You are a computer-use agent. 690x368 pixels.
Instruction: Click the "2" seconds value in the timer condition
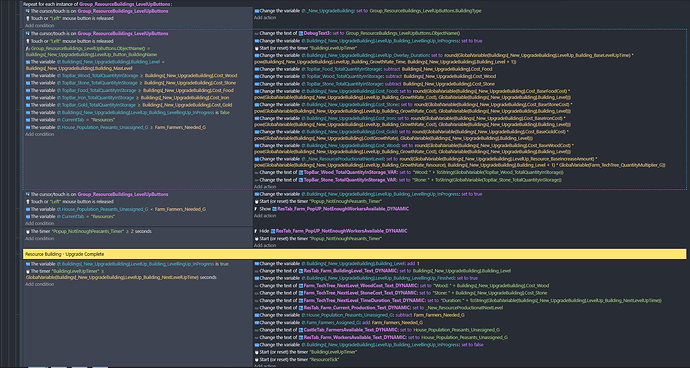pos(132,231)
